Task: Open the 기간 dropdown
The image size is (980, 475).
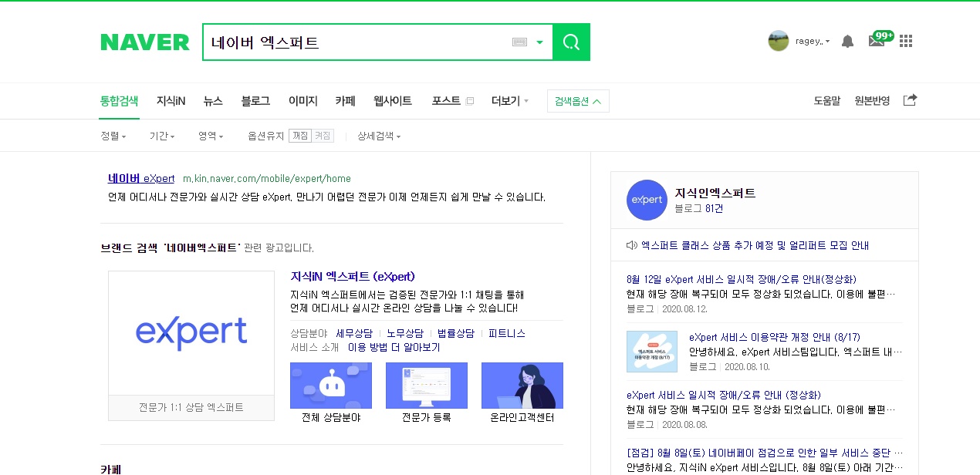Action: point(162,136)
